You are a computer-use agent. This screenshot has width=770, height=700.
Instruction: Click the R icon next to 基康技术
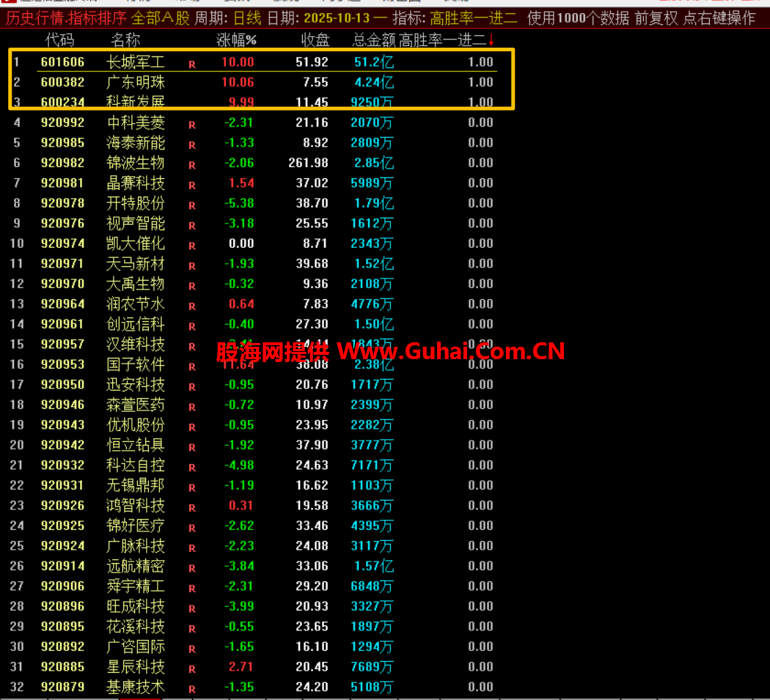pos(192,689)
